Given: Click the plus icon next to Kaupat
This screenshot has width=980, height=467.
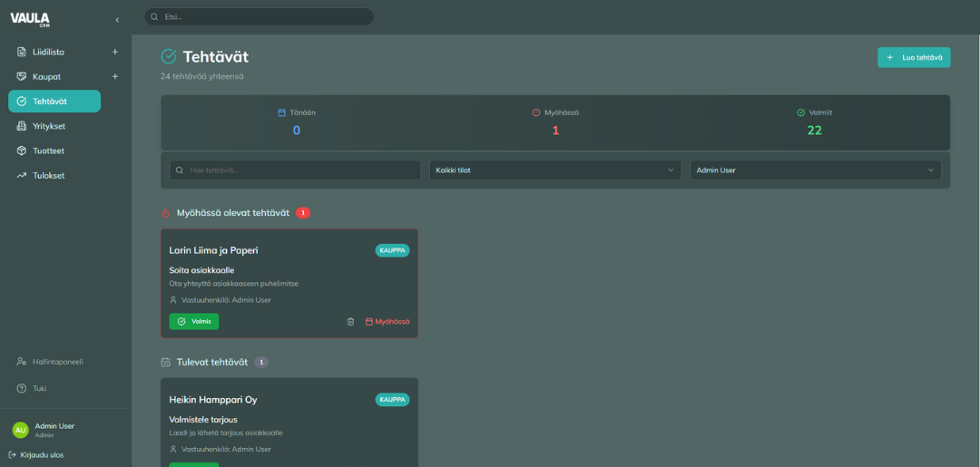Looking at the screenshot, I should coord(115,76).
